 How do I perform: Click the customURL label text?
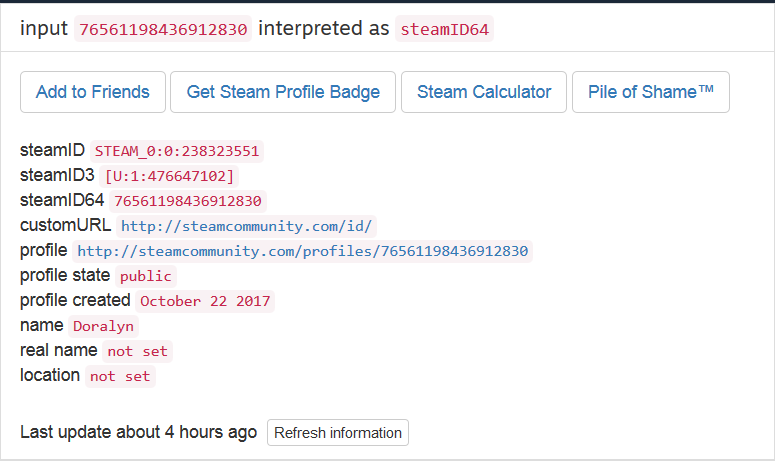[x=66, y=225]
